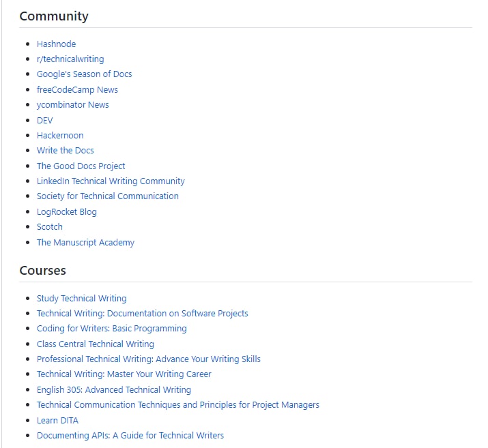This screenshot has width=488, height=448.
Task: Open Coding for Writers: Basic Programming
Action: [111, 329]
